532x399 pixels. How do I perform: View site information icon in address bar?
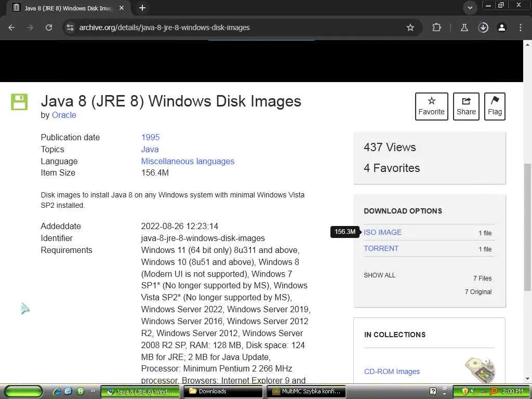point(70,28)
